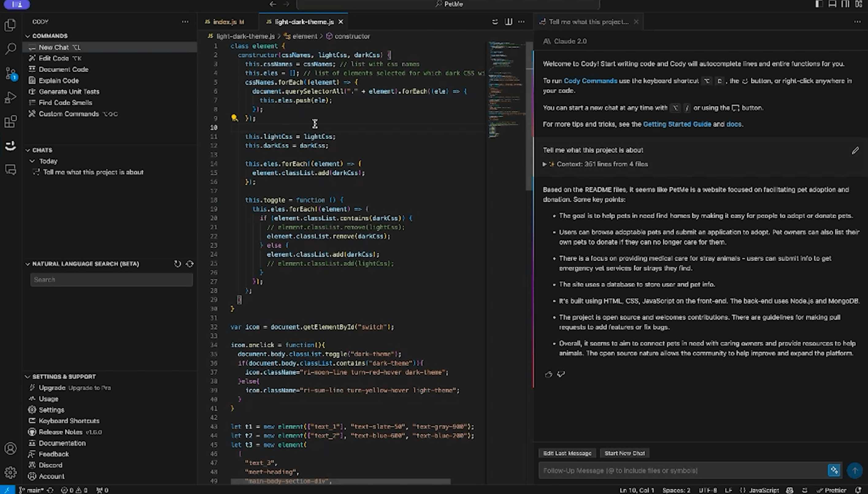Open the Search view in activity bar
The height and width of the screenshot is (494, 868).
tap(10, 48)
